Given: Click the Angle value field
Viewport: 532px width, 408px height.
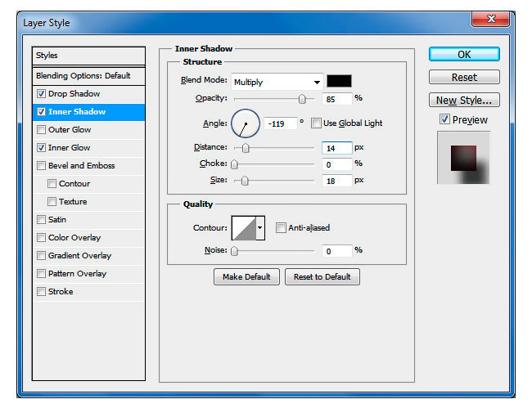Looking at the screenshot, I should point(281,123).
